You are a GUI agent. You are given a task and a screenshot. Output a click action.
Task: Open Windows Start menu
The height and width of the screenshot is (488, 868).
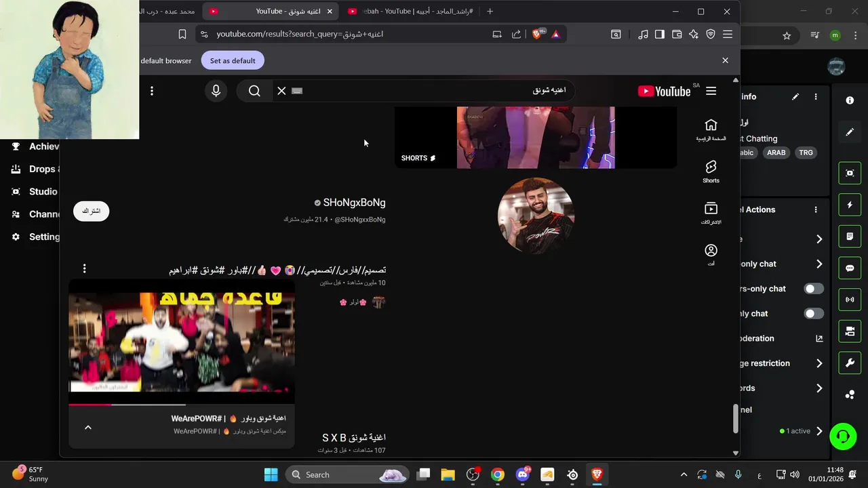[271, 474]
